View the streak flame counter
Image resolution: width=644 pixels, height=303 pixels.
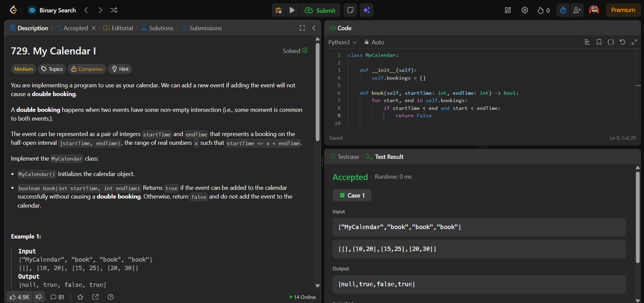click(544, 10)
